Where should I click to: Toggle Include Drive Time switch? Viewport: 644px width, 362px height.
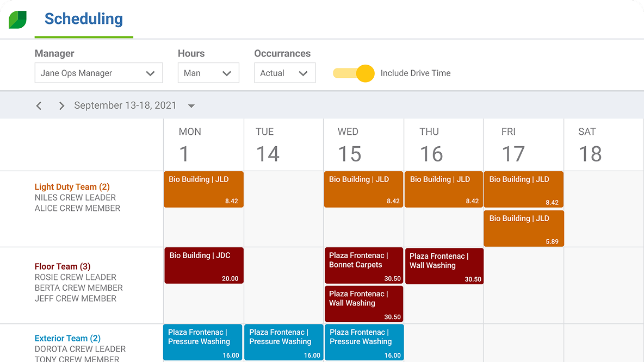coord(354,73)
